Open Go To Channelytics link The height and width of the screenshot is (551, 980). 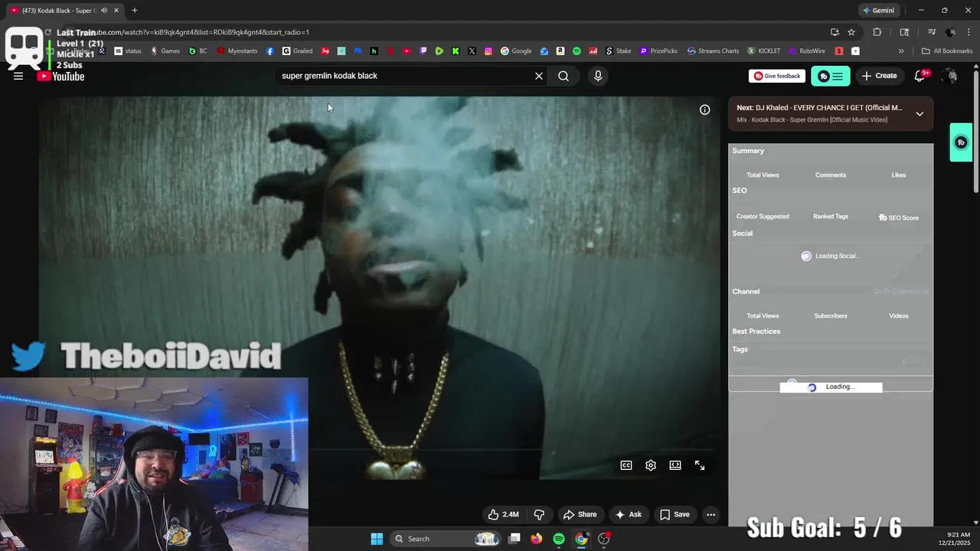[x=900, y=292]
